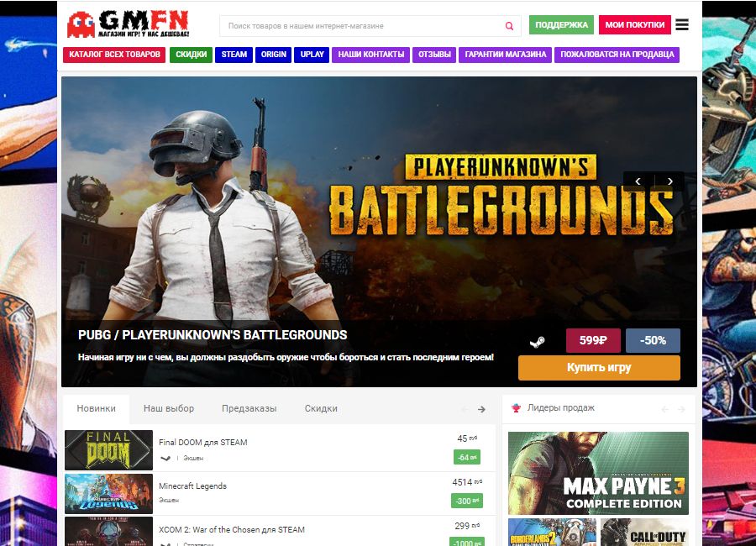This screenshot has width=756, height=546.
Task: Select the Steam category in navigation
Action: [234, 55]
